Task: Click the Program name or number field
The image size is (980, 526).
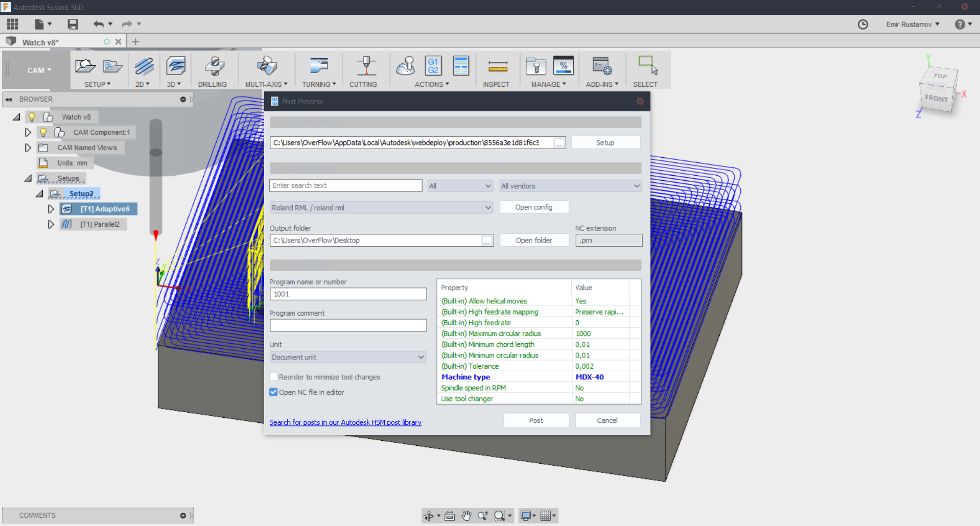Action: pos(348,294)
